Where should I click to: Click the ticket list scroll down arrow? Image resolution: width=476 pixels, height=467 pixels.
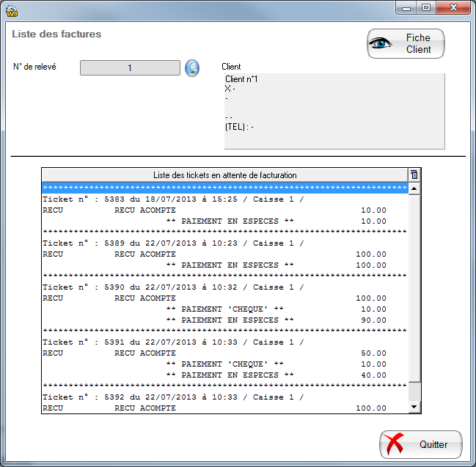[414, 406]
